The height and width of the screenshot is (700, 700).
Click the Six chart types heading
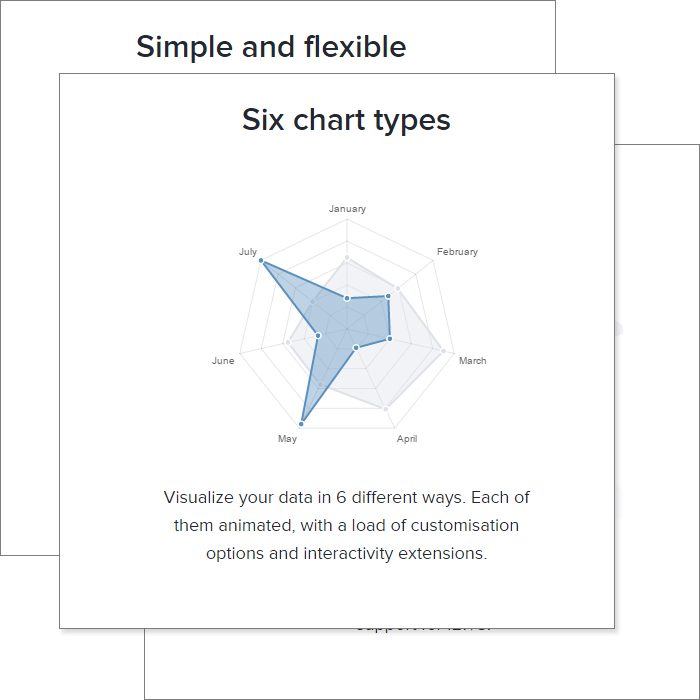pyautogui.click(x=346, y=120)
